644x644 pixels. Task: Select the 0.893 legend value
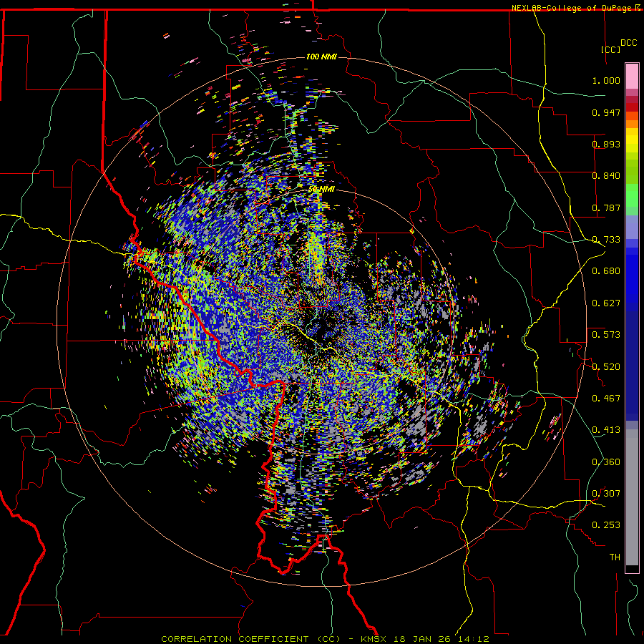pyautogui.click(x=606, y=144)
